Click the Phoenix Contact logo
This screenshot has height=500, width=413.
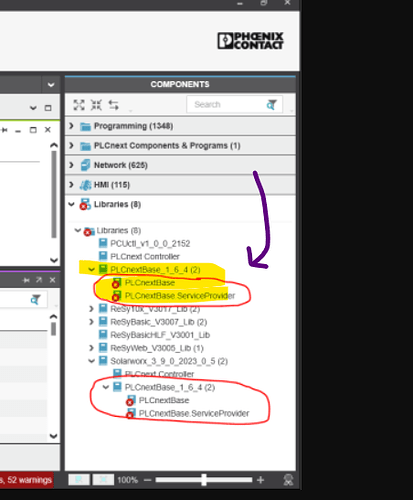(250, 41)
